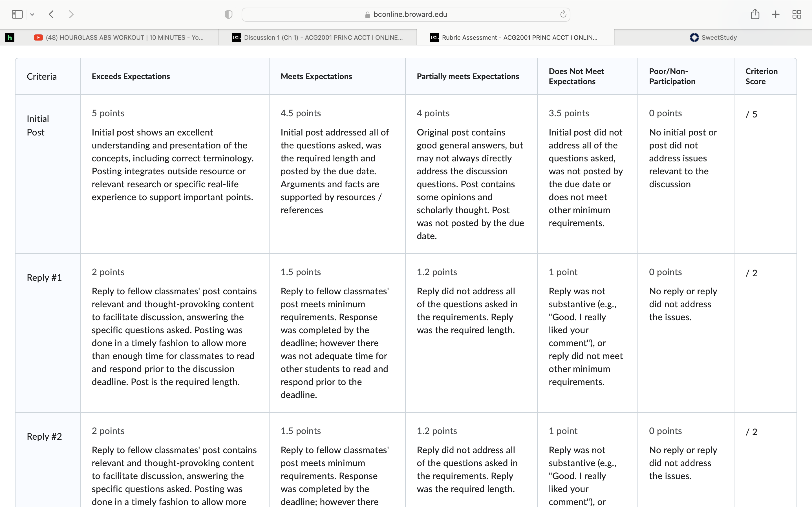Pick 0 points for Reply #1

coord(685,333)
